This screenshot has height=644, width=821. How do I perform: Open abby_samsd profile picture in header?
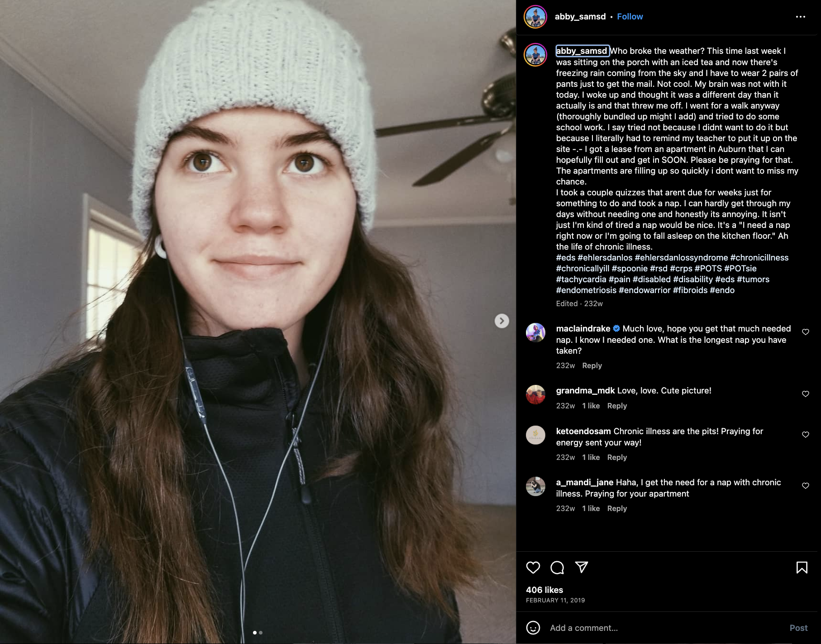pyautogui.click(x=535, y=17)
